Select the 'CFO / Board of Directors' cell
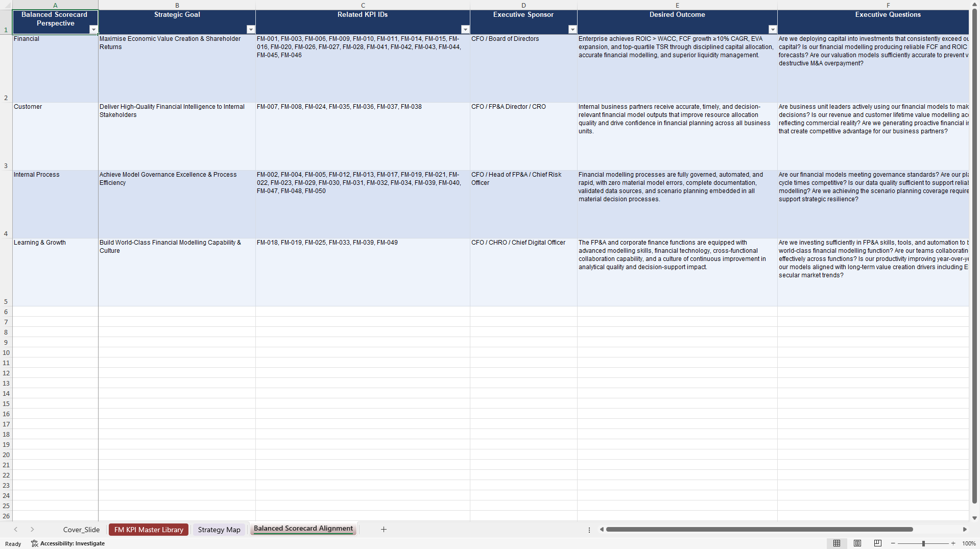 [523, 68]
